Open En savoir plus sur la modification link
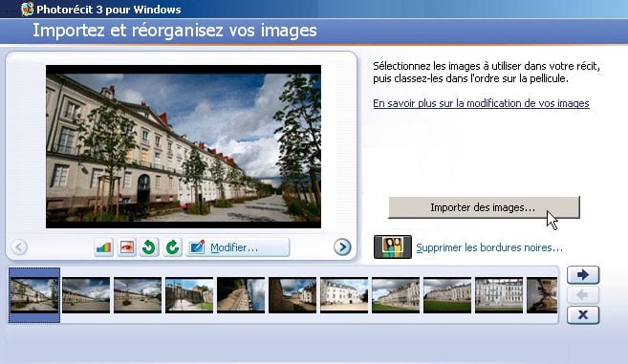Image resolution: width=628 pixels, height=364 pixels. pos(481,103)
